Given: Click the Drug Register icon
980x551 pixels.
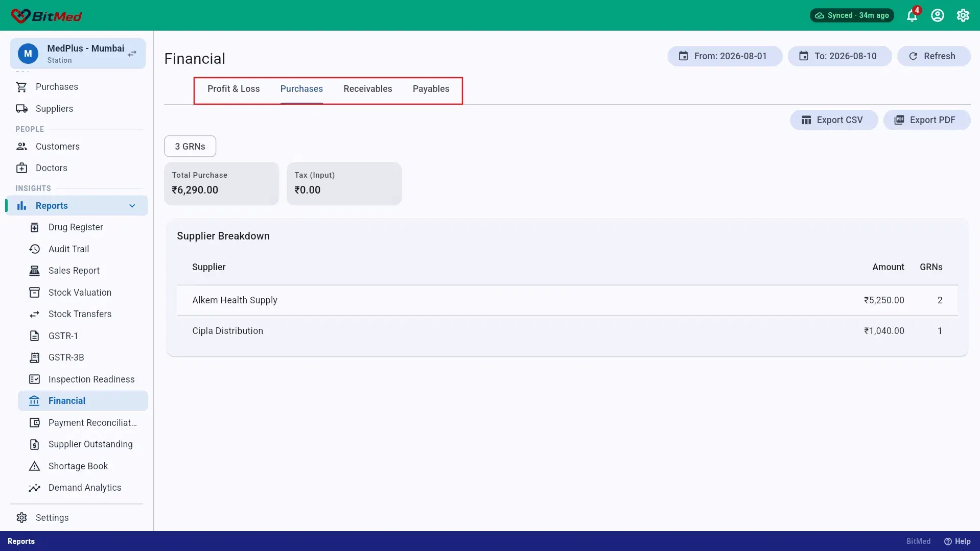Looking at the screenshot, I should [x=34, y=227].
